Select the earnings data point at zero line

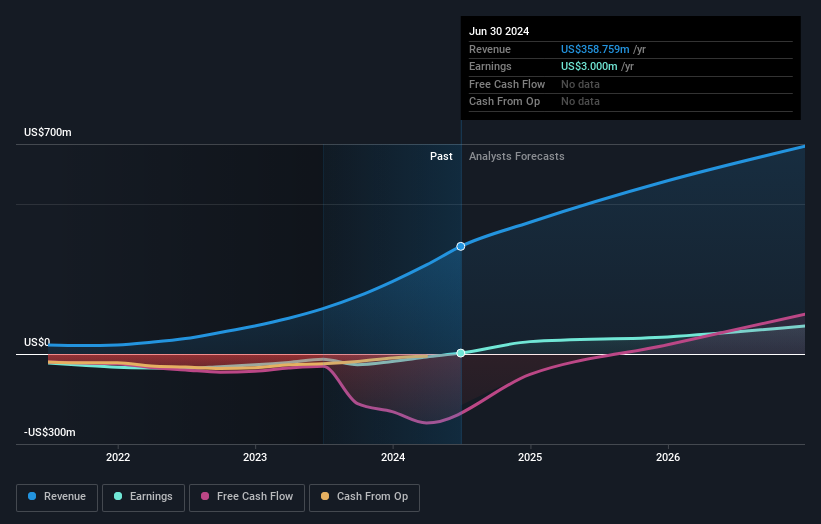pos(461,353)
